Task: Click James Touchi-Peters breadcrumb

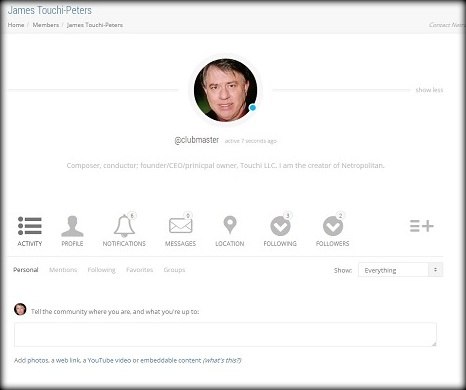Action: (x=95, y=25)
